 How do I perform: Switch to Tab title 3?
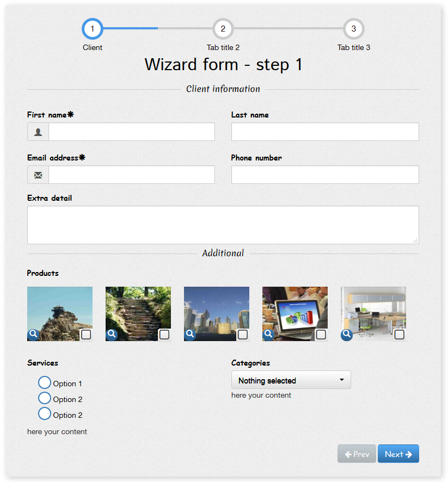[354, 29]
